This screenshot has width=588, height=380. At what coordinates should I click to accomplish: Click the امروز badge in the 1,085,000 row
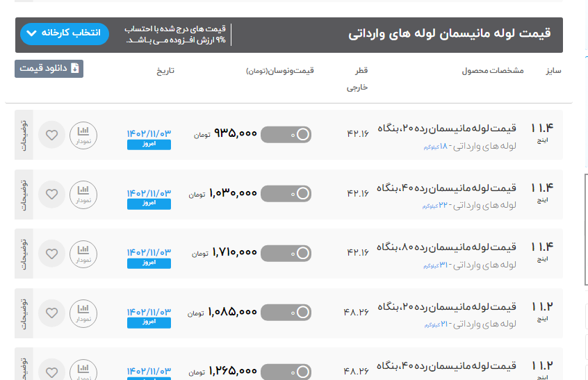149,322
